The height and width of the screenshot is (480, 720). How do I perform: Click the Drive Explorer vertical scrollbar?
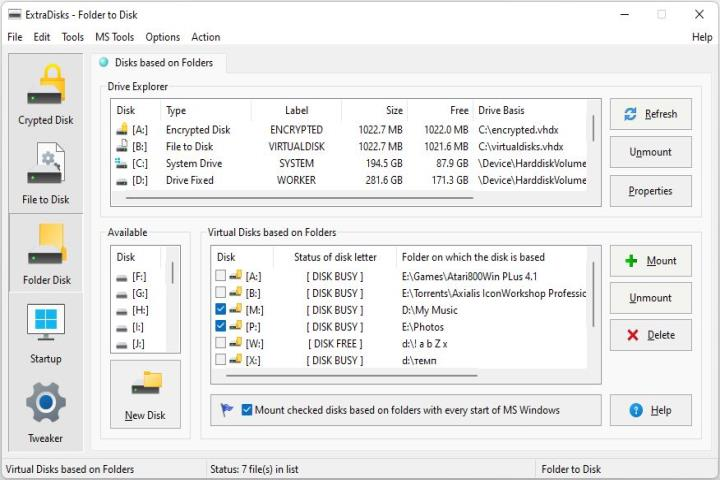pos(593,128)
